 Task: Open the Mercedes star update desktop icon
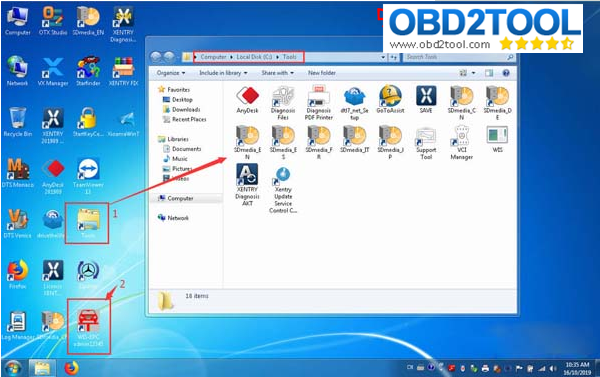pos(88,274)
